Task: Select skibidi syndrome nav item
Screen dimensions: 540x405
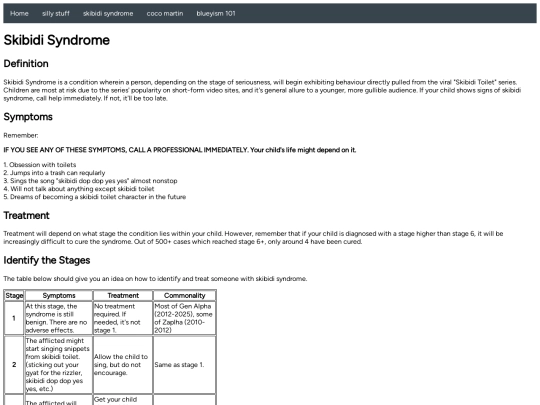Action: tap(108, 13)
